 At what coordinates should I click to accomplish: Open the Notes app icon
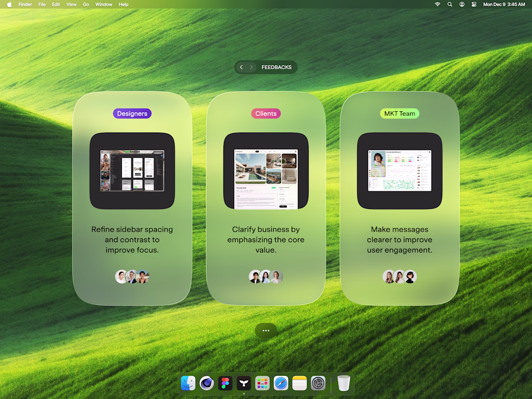[x=299, y=384]
